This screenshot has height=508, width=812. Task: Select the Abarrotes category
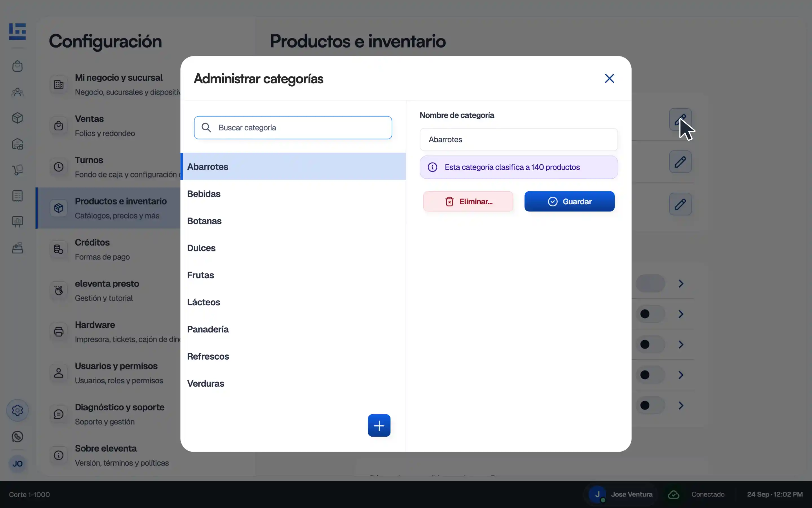tap(293, 167)
